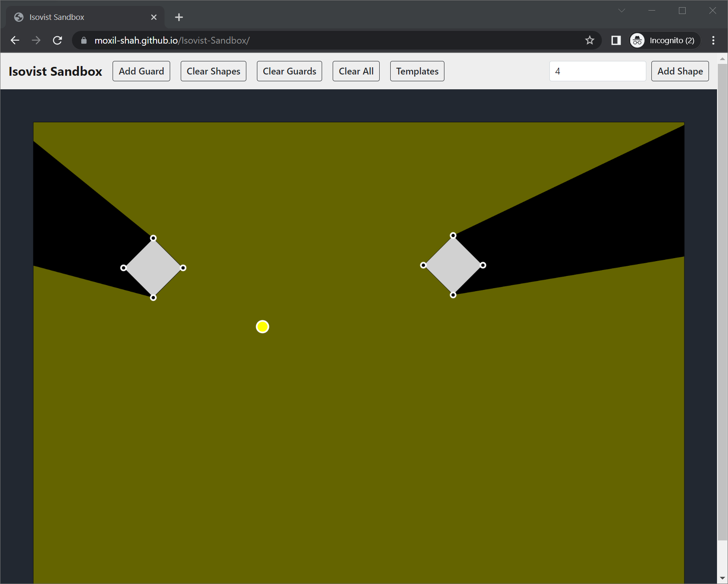This screenshot has width=728, height=584.
Task: Select the yellow guard point on canvas
Action: coord(262,327)
